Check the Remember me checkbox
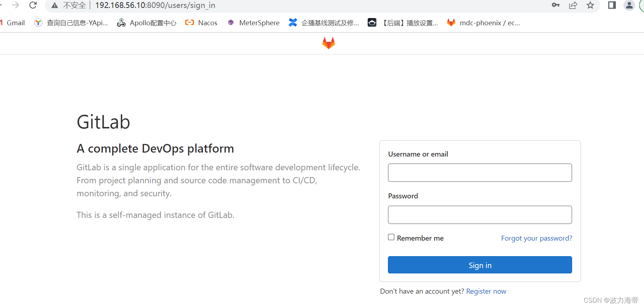Image resolution: width=644 pixels, height=307 pixels. point(391,237)
